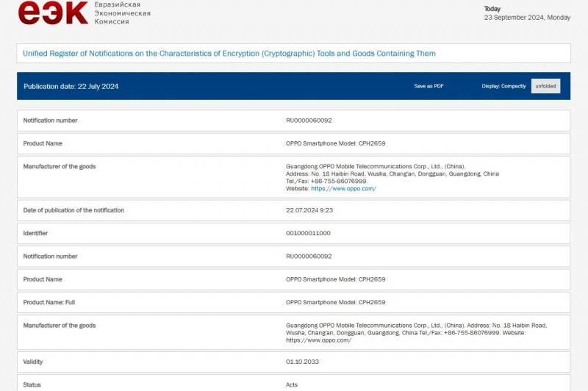Click the first Product Name row
Viewport: 588px width, 391px height.
click(x=293, y=143)
